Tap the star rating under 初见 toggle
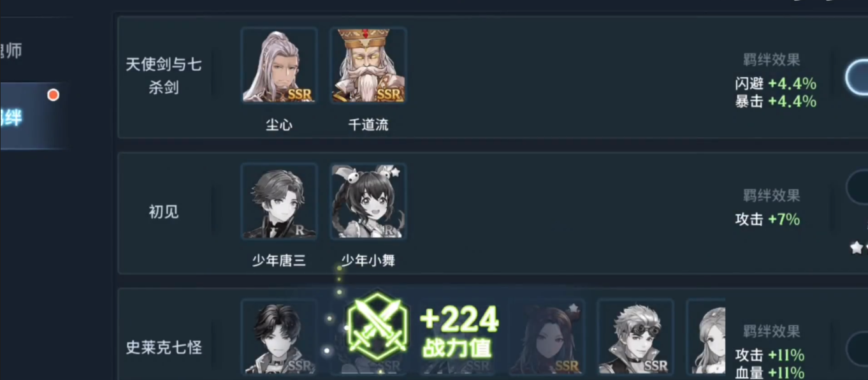Image resolution: width=868 pixels, height=380 pixels. pos(859,247)
